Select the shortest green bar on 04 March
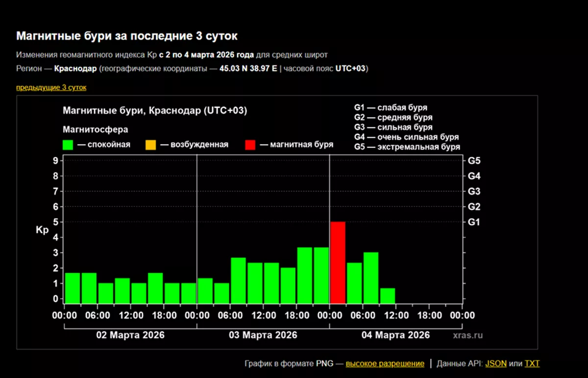Screen dimensions: 588x378 click(388, 296)
